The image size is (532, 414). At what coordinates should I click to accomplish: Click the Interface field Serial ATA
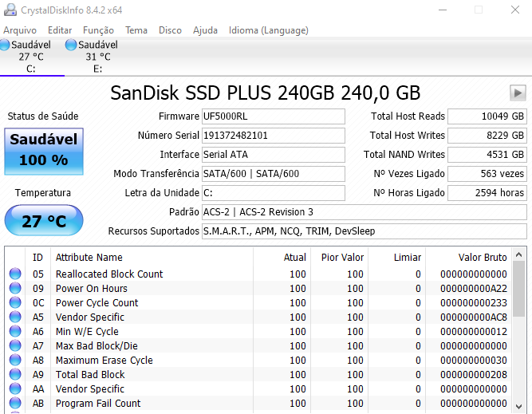pos(274,155)
